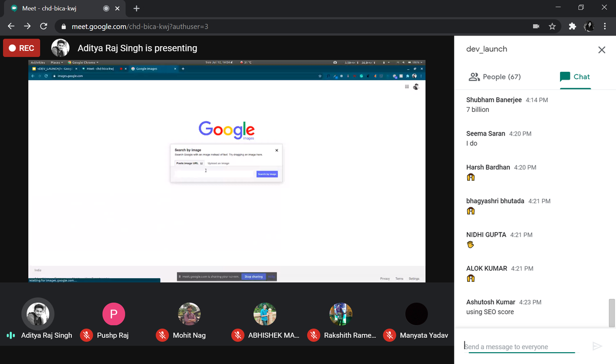Click NIDHI GUPTA's raised hand emoji
616x364 pixels.
(x=471, y=244)
